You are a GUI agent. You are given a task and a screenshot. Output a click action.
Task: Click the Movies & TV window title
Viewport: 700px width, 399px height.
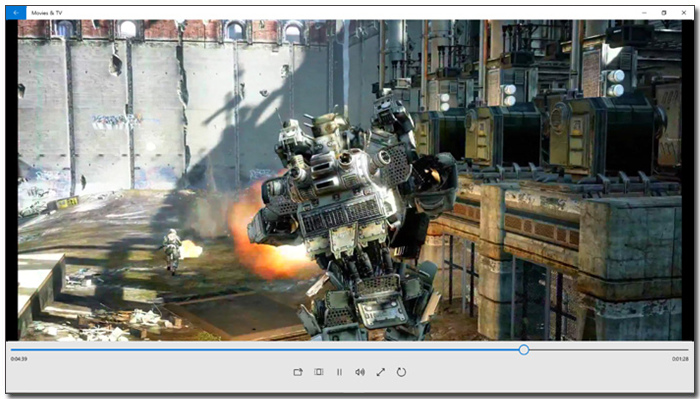point(46,13)
